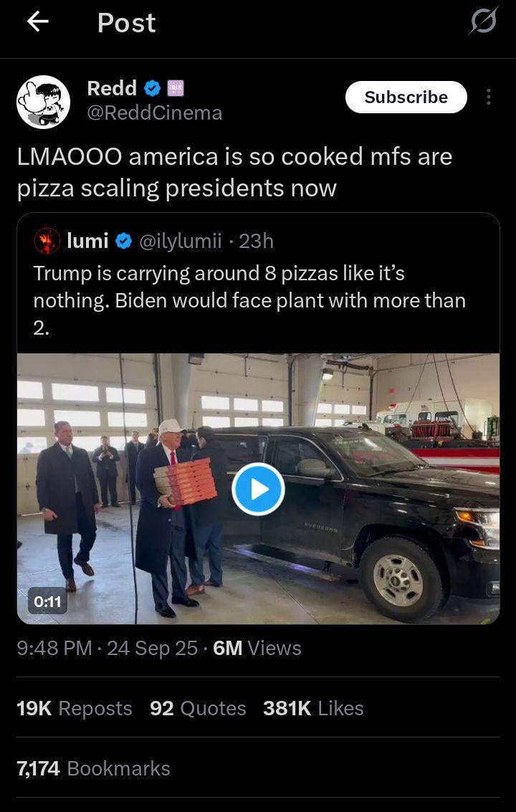View the 381K Likes list
Image resolution: width=516 pixels, height=812 pixels.
pos(313,708)
